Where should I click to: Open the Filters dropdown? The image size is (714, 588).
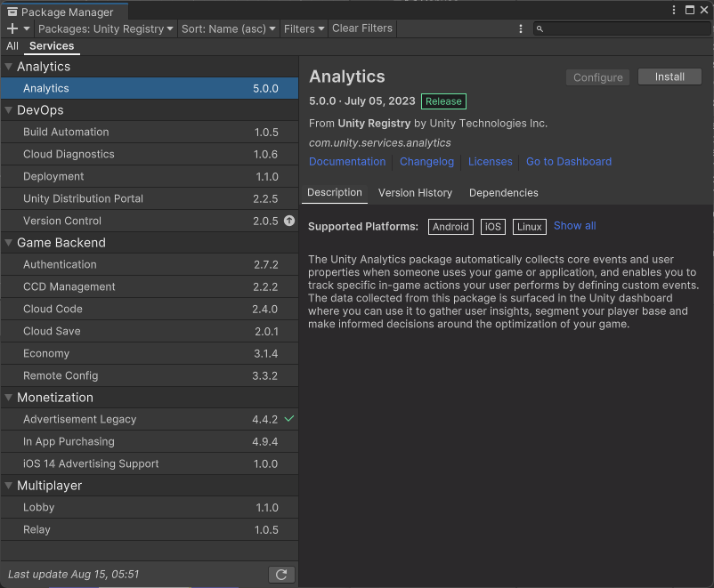304,28
